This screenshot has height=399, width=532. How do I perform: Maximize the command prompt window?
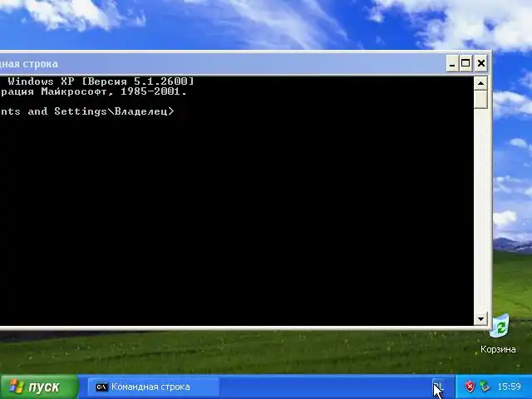pyautogui.click(x=465, y=63)
